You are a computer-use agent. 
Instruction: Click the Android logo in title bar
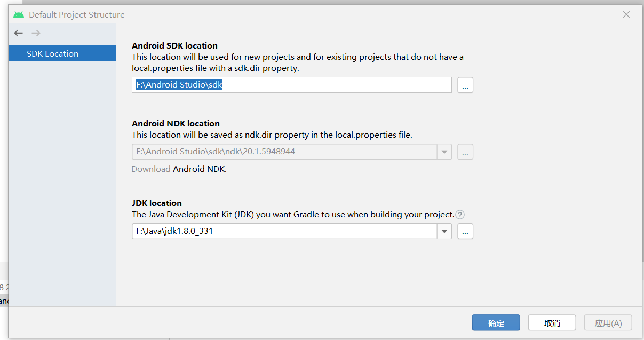click(19, 14)
